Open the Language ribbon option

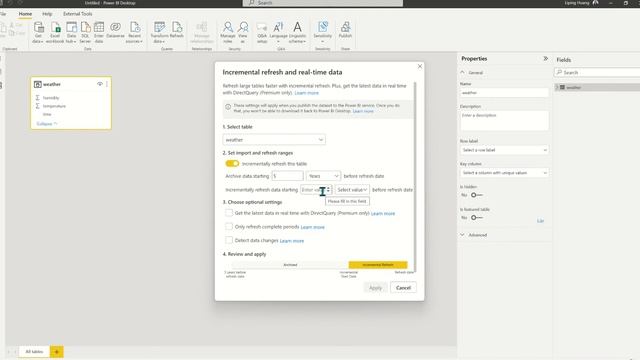coord(278,32)
